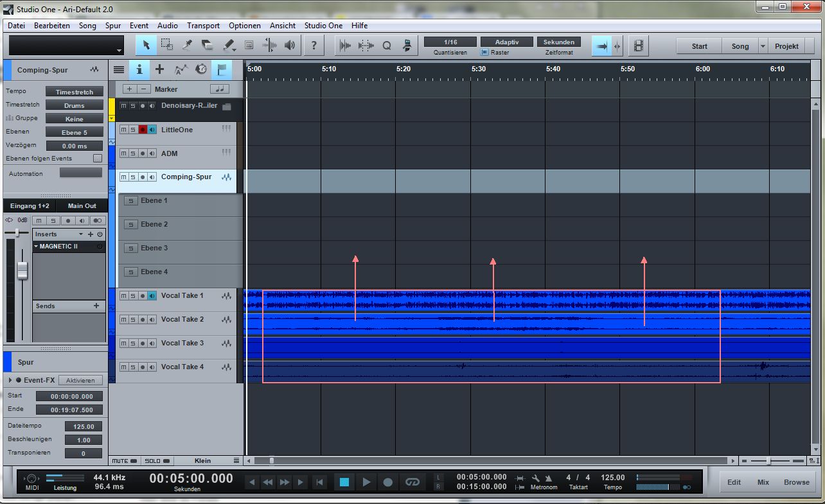
Task: Open track list icon
Action: click(x=119, y=69)
